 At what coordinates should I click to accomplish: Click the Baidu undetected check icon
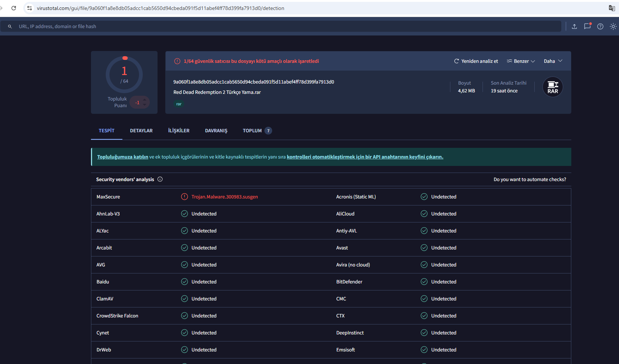pos(185,282)
